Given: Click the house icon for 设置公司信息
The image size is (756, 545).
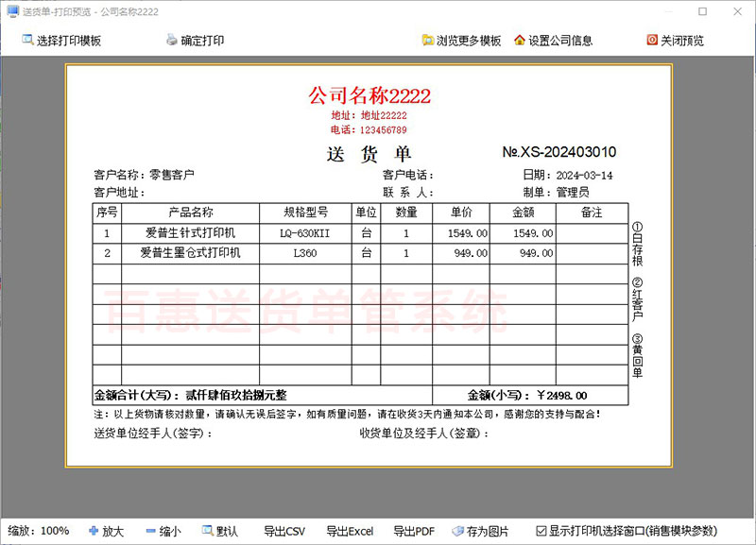Looking at the screenshot, I should 519,40.
